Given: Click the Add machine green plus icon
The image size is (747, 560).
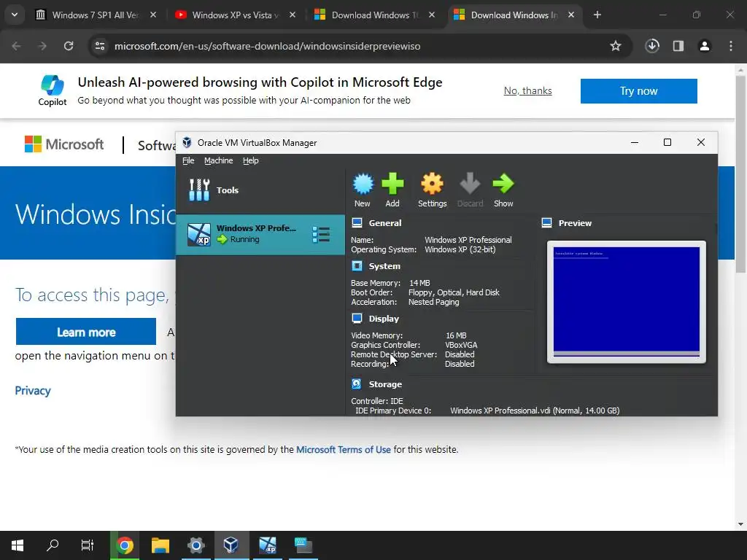Looking at the screenshot, I should 392,184.
